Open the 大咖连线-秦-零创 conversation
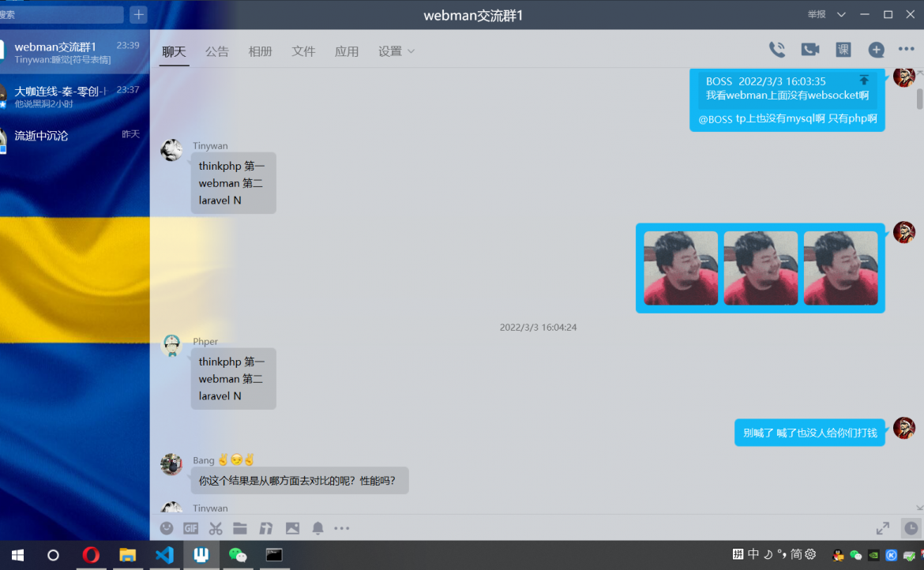This screenshot has width=924, height=570. tap(75, 96)
